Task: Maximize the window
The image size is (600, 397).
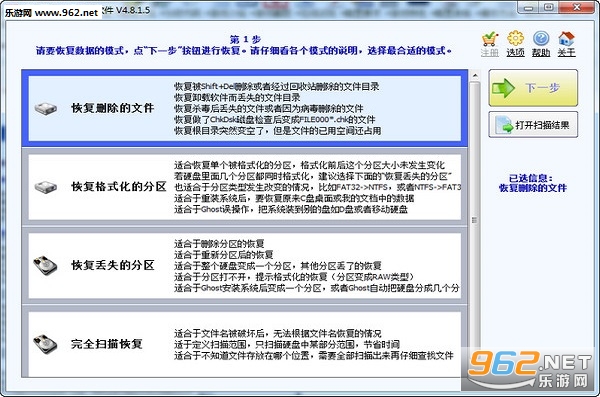Action: 549,7
